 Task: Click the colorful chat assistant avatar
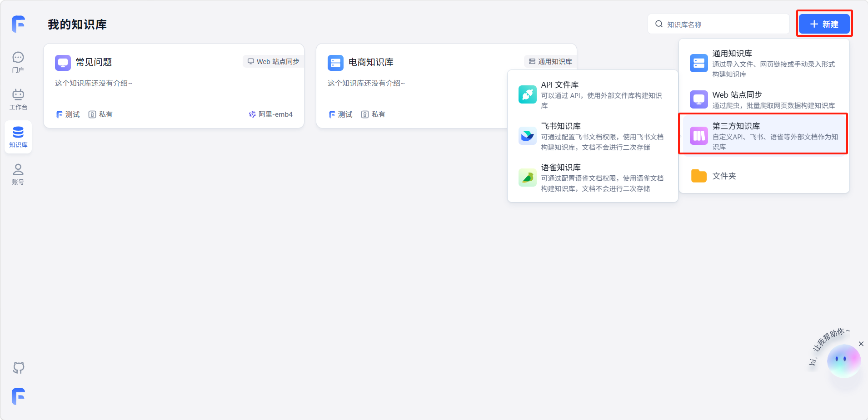843,361
